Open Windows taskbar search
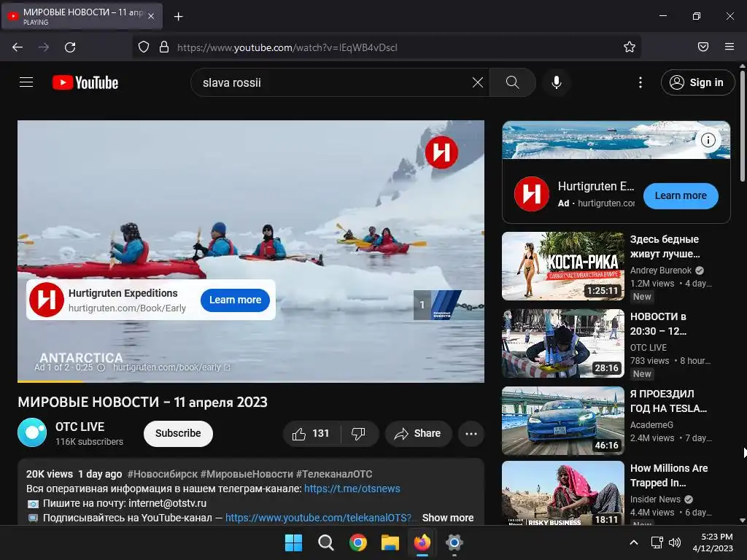Screen dimensions: 747x560 pyautogui.click(x=326, y=542)
